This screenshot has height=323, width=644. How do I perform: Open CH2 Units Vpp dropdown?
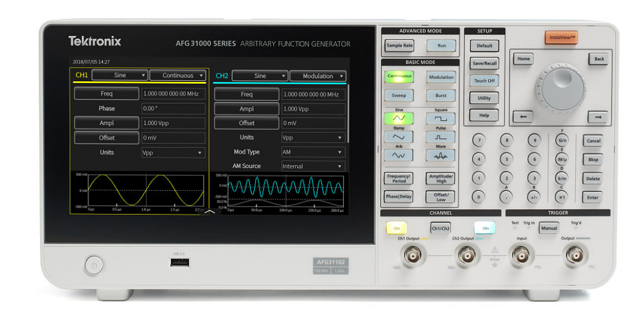click(x=313, y=138)
